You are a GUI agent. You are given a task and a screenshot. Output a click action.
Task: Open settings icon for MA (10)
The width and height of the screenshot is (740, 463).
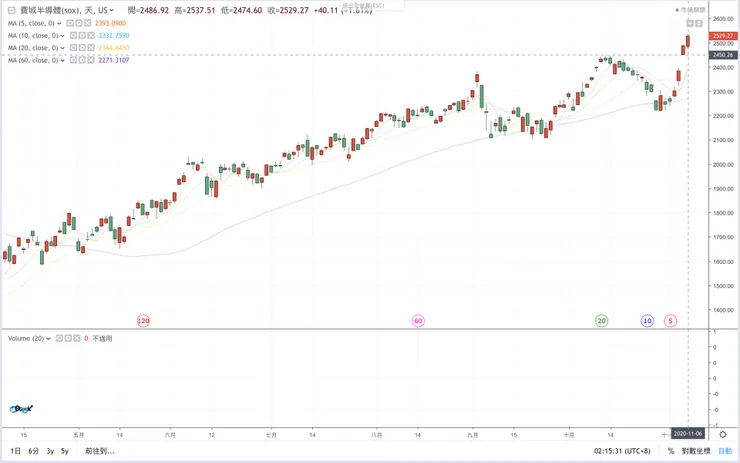click(82, 35)
